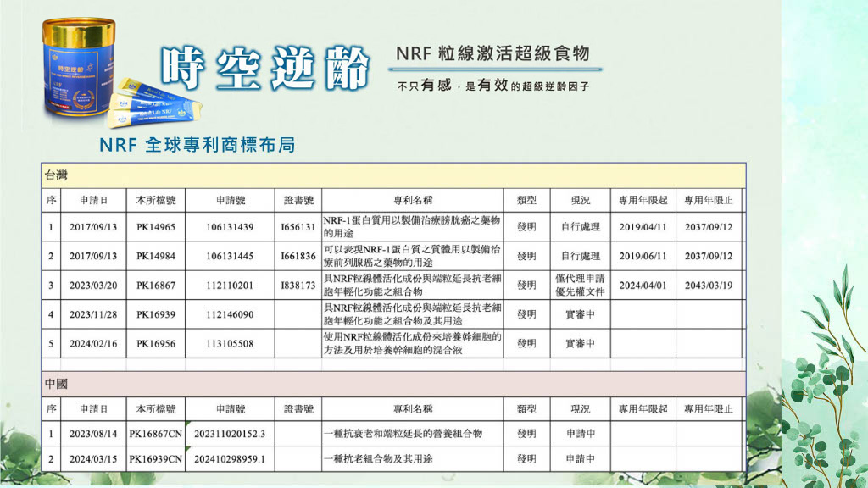Select application number 113105508
Screen dimensions: 868x488
coord(230,344)
